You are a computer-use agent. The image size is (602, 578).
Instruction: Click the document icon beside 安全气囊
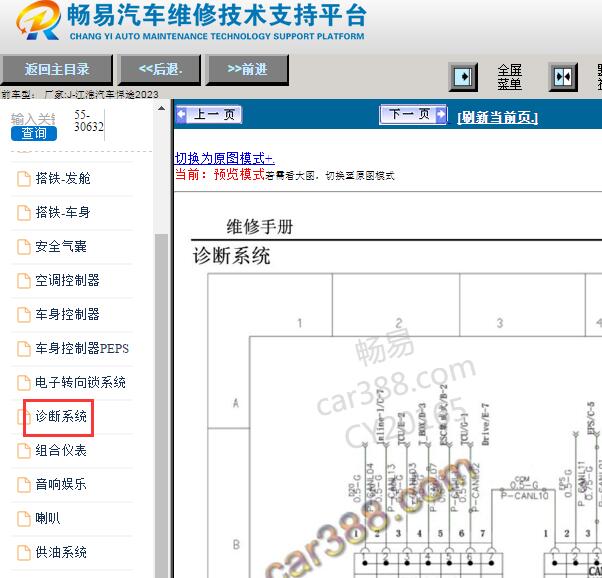click(x=24, y=247)
